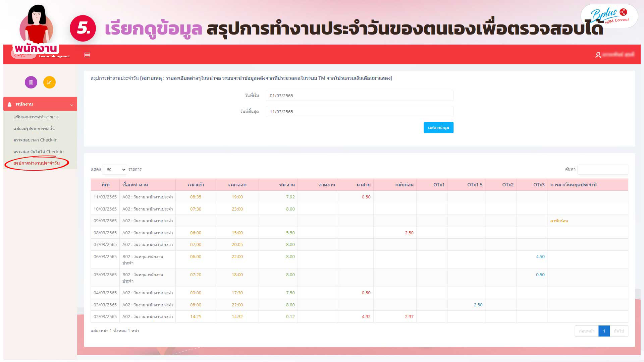Viewport: 644px width, 362px height.
Task: Click the Bplus HRM Connect logo
Action: pos(609,16)
